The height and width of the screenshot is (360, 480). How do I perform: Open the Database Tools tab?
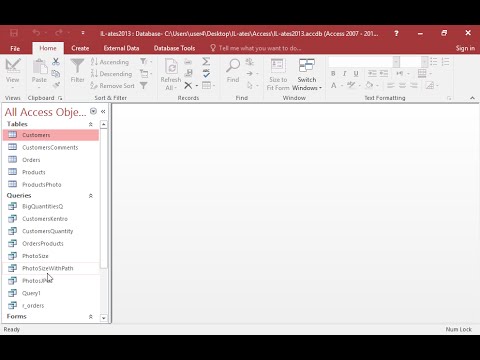point(174,48)
